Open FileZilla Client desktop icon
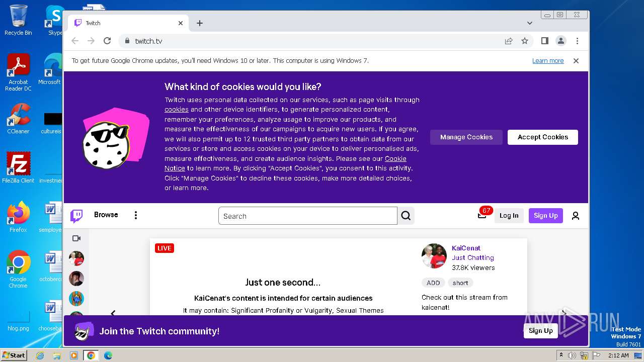 pyautogui.click(x=18, y=167)
